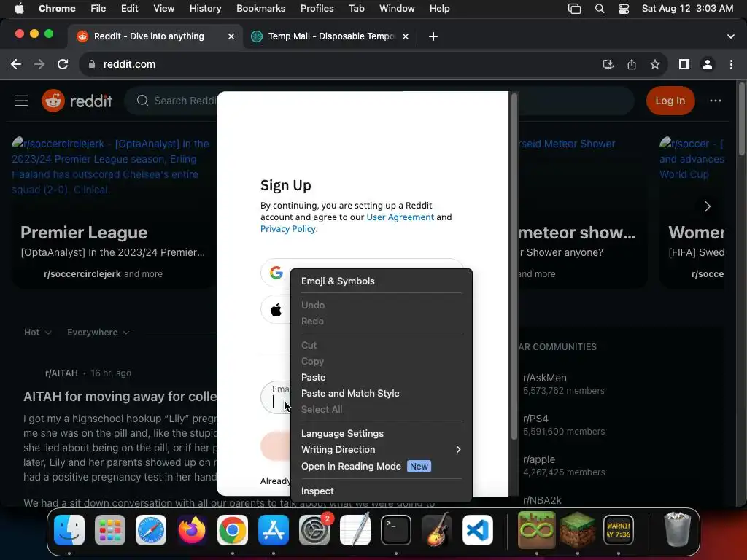Choose Inspect in the context menu
Viewport: 747px width, 560px height.
click(x=381, y=491)
